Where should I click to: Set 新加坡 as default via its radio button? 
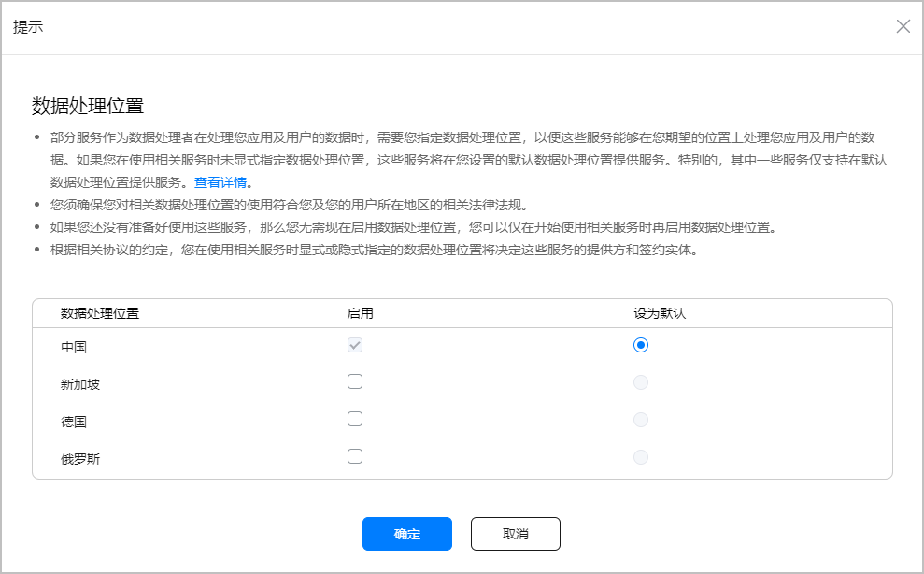click(640, 382)
